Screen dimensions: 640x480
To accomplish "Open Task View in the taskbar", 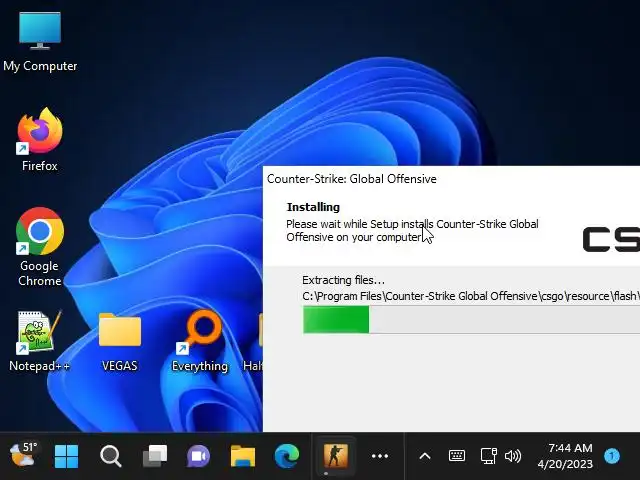I will point(155,456).
